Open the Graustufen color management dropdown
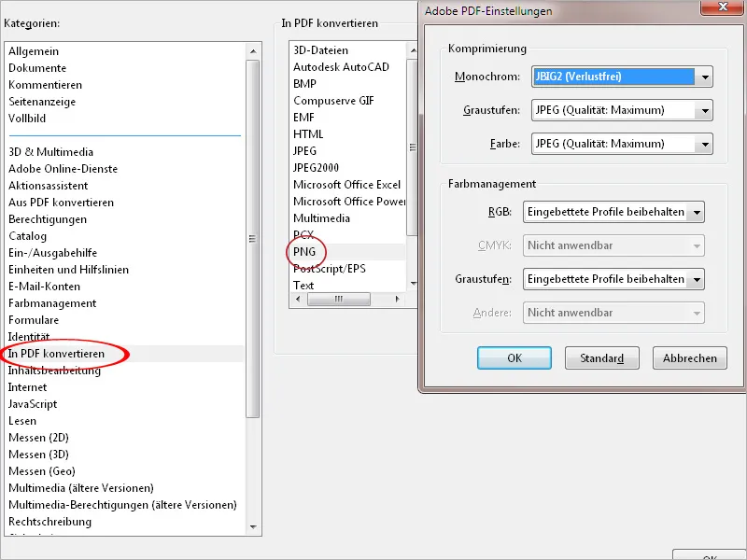Viewport: 747px width, 560px height. [x=613, y=279]
